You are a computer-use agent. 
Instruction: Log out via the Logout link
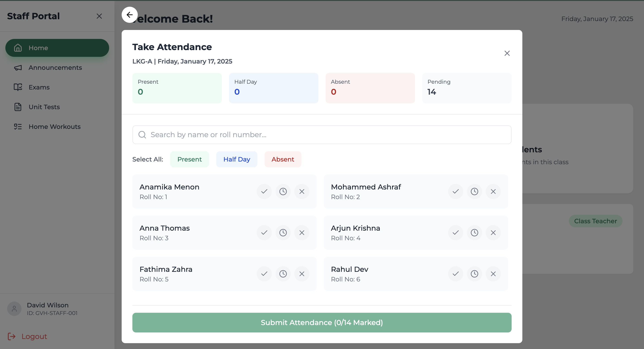(34, 336)
